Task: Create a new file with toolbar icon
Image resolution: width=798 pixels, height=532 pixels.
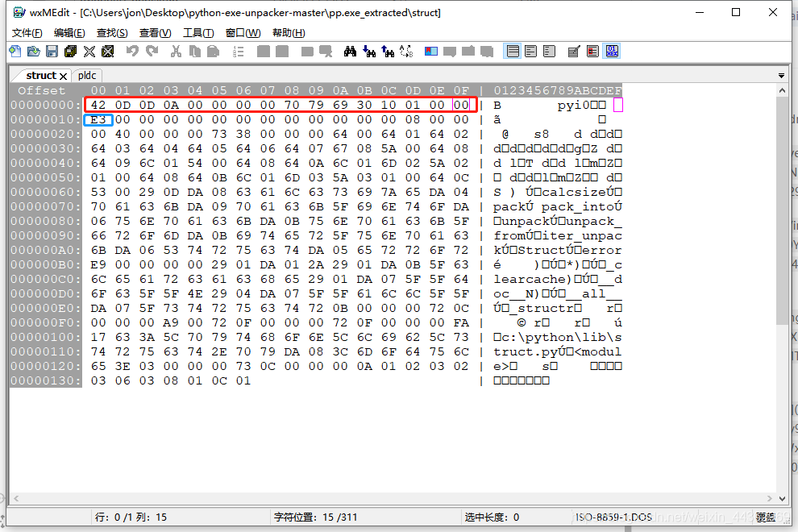Action: pyautogui.click(x=15, y=51)
